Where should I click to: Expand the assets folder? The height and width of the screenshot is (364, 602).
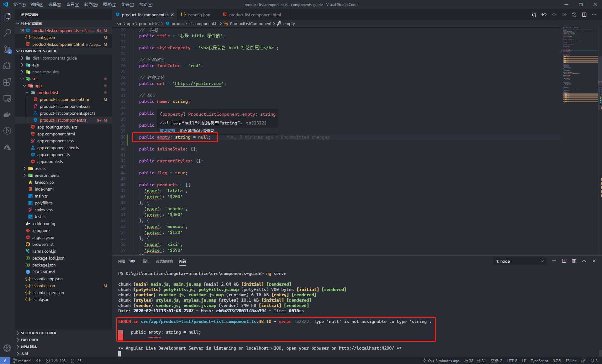pyautogui.click(x=40, y=168)
